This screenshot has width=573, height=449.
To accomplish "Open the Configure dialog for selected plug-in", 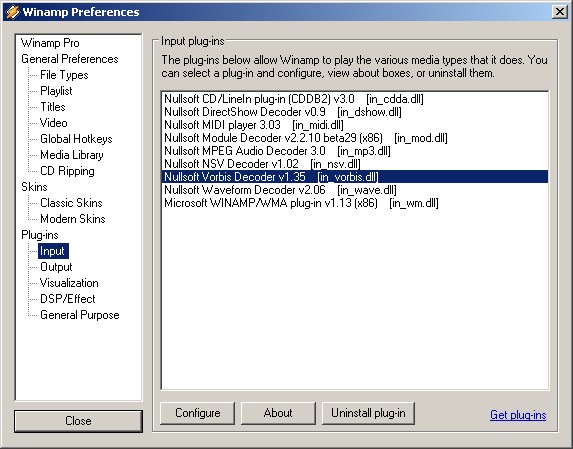I will [197, 413].
